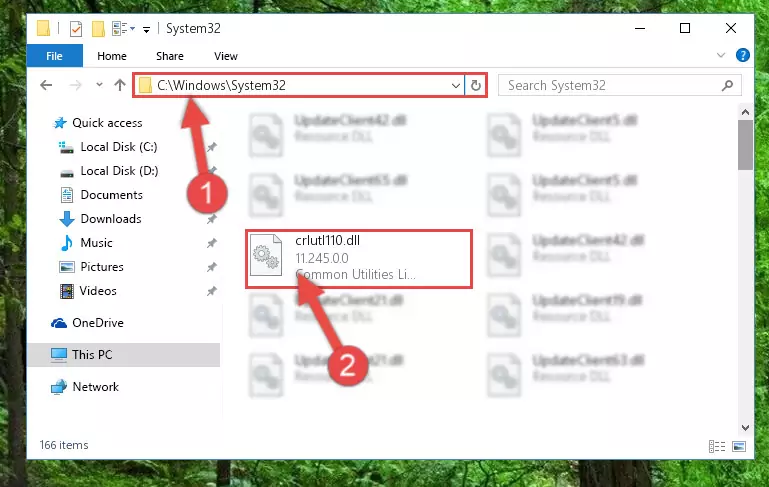Image resolution: width=769 pixels, height=487 pixels.
Task: Go up one level with Up arrow
Action: (x=120, y=85)
